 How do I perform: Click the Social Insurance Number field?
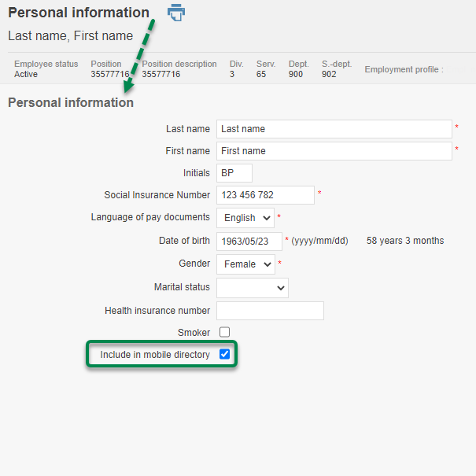click(265, 195)
